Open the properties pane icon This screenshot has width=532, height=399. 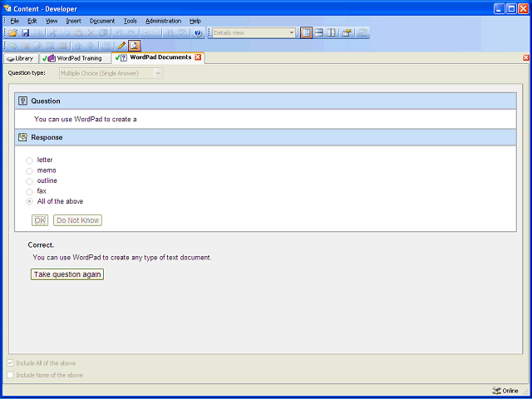[347, 33]
